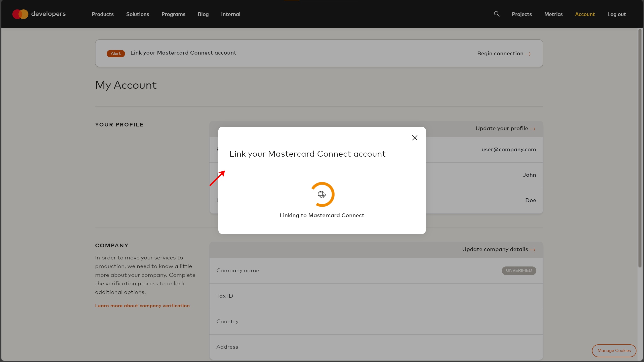The height and width of the screenshot is (362, 644).
Task: Click Update your profile link
Action: (505, 128)
